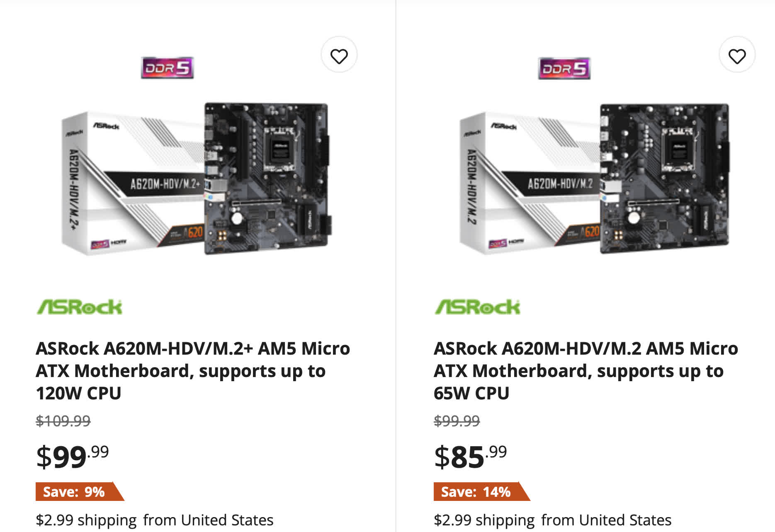Screen dimensions: 775x532
Task: Click the $99.99 current price
Action: (73, 457)
